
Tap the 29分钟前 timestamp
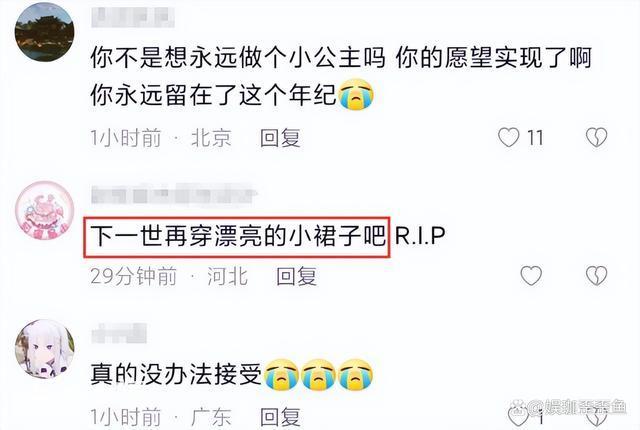pyautogui.click(x=133, y=276)
